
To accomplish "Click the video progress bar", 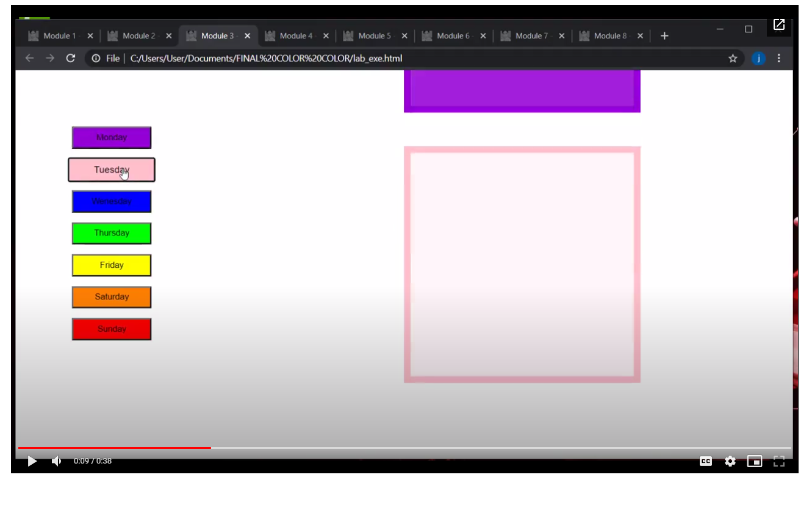I will tap(404, 448).
